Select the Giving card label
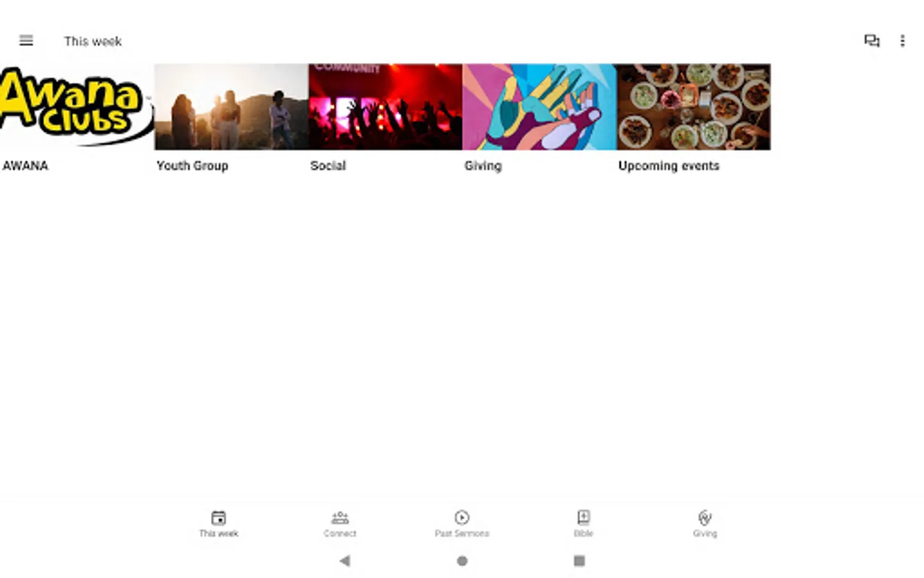Screen dimensions: 924x578 click(x=483, y=166)
